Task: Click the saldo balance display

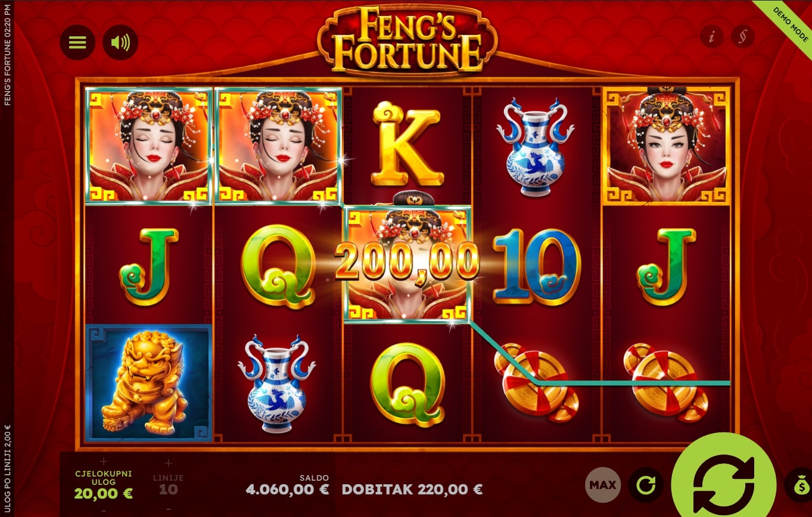Action: 287,485
